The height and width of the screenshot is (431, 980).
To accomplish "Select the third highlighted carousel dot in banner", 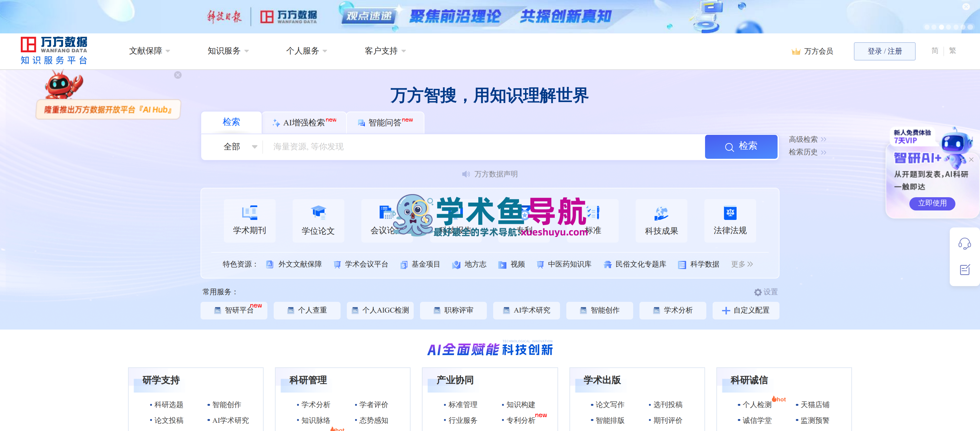I will (941, 27).
